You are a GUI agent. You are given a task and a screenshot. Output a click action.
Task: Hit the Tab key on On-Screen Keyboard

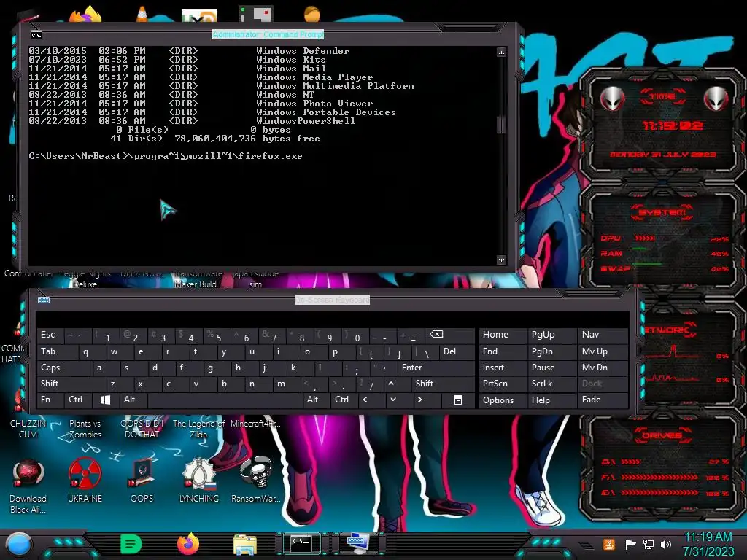57,352
